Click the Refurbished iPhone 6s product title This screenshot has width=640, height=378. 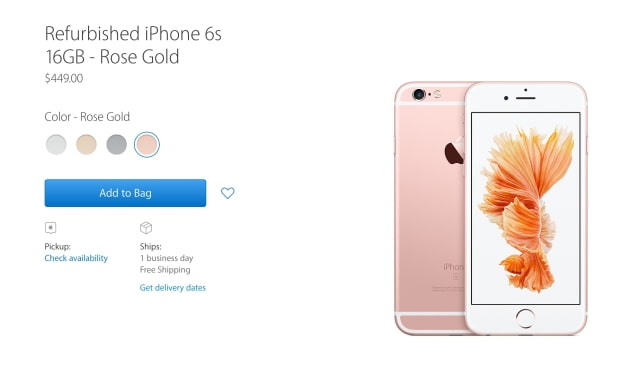[133, 45]
